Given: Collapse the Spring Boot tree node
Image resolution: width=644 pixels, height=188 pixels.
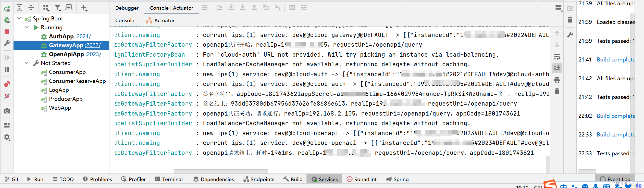Looking at the screenshot, I should tap(19, 18).
